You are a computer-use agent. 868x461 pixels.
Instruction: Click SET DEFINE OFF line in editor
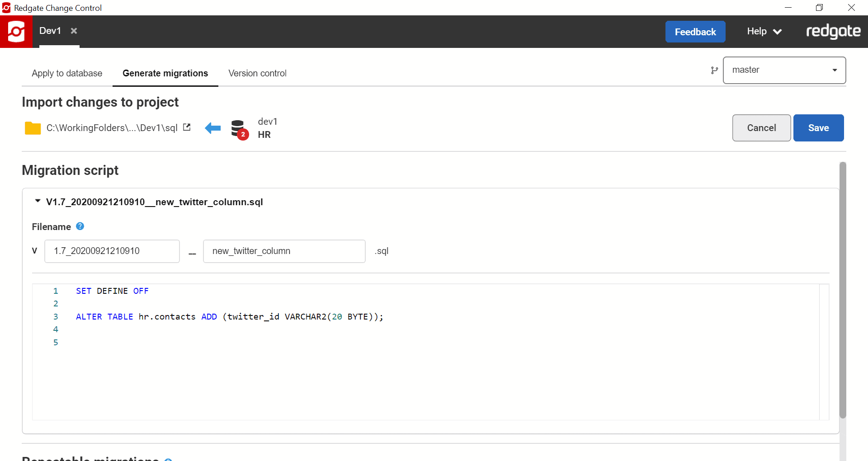[x=112, y=291]
